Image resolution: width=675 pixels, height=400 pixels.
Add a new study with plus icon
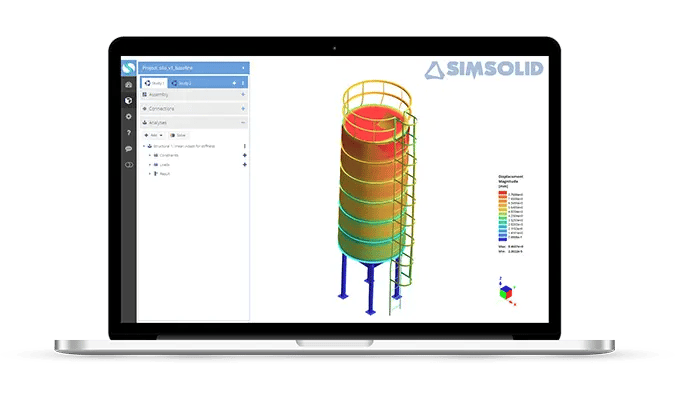pyautogui.click(x=234, y=83)
